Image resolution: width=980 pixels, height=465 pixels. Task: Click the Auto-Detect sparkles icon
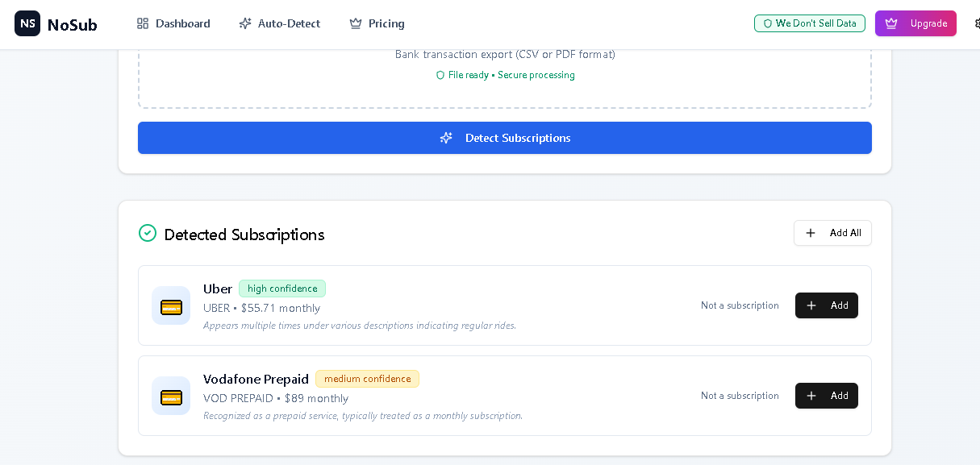244,23
